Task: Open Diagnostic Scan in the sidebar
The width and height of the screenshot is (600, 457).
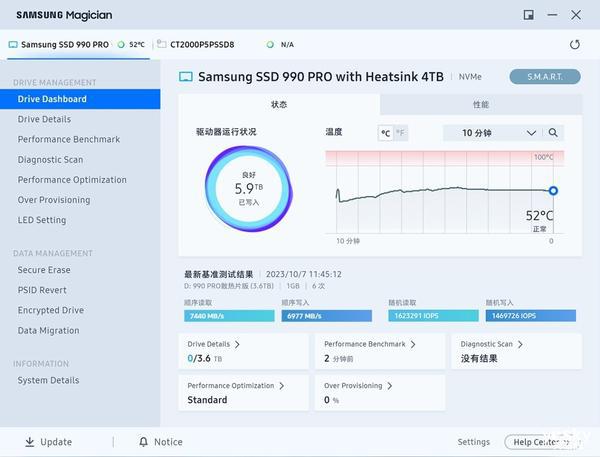Action: 50,160
